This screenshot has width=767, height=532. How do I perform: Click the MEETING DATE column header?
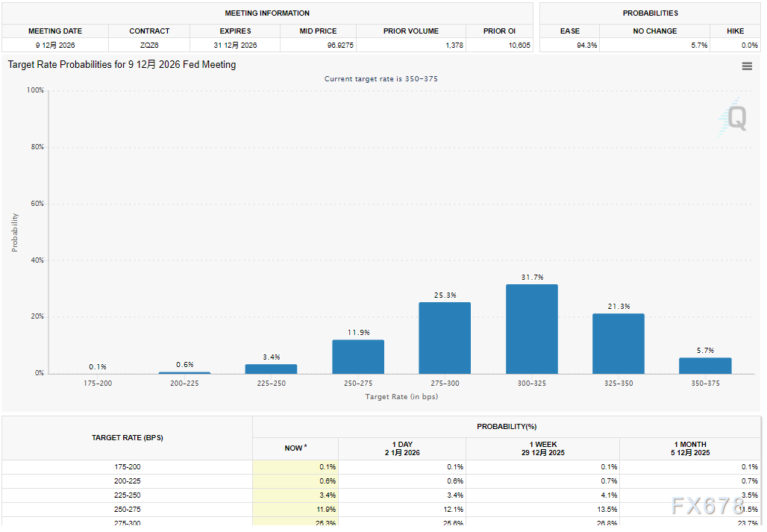pyautogui.click(x=55, y=31)
